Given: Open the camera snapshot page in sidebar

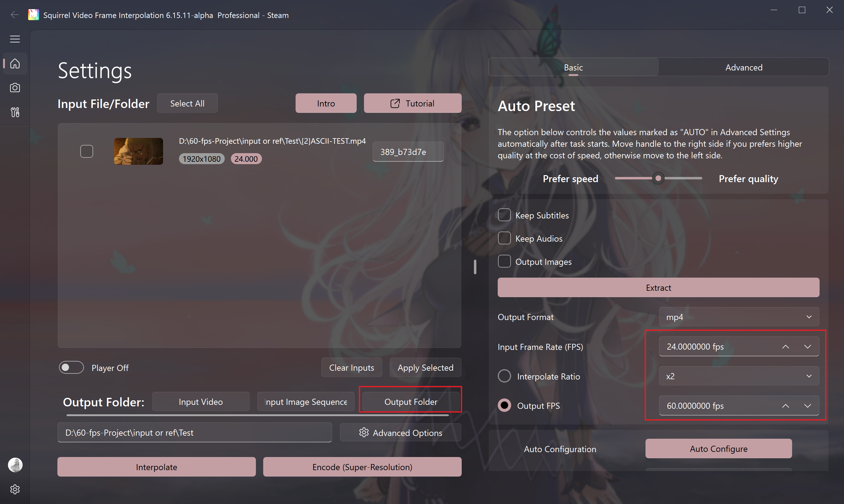Looking at the screenshot, I should coord(15,88).
